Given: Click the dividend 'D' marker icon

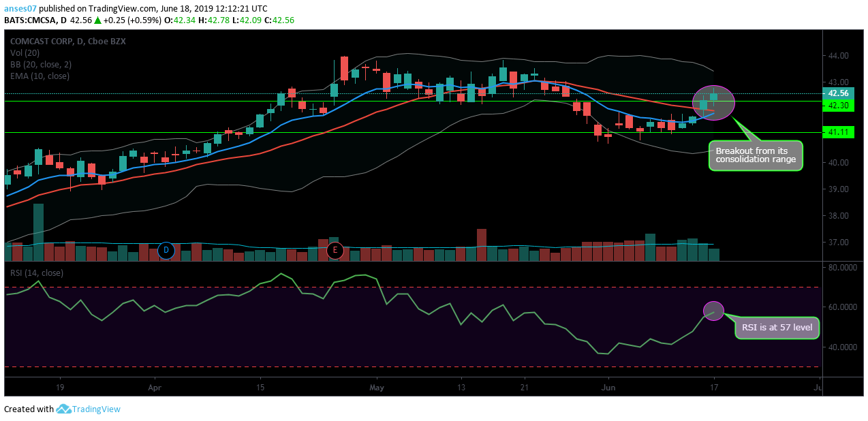Looking at the screenshot, I should click(166, 251).
